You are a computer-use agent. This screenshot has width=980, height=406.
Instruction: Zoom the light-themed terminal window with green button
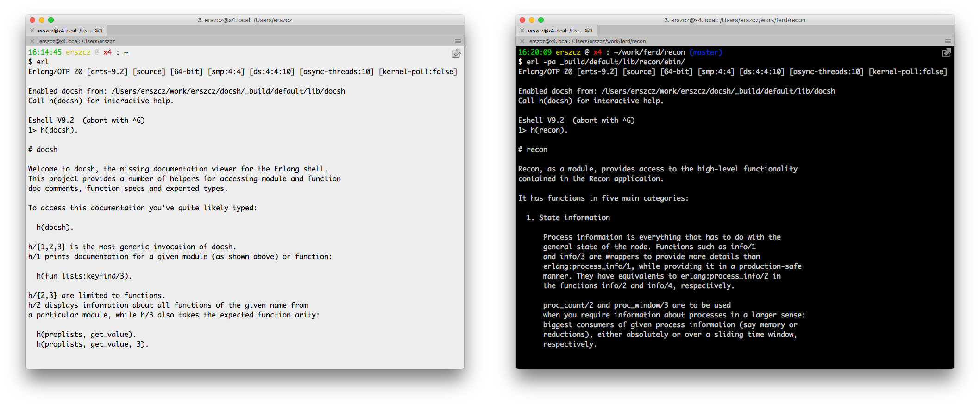pyautogui.click(x=51, y=20)
